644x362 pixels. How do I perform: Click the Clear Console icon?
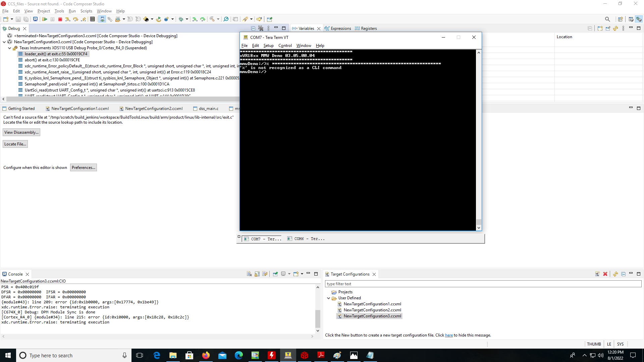coord(249,274)
